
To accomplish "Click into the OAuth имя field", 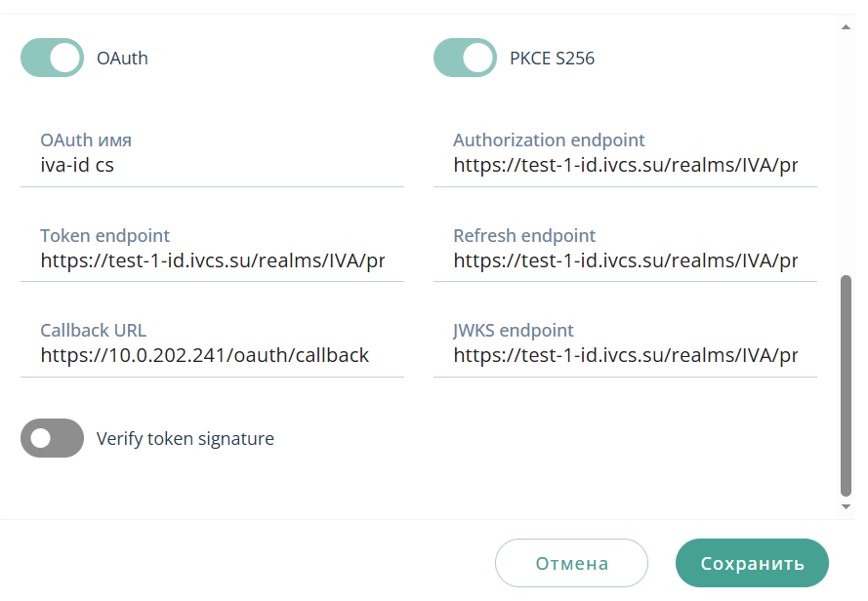I will 195,165.
